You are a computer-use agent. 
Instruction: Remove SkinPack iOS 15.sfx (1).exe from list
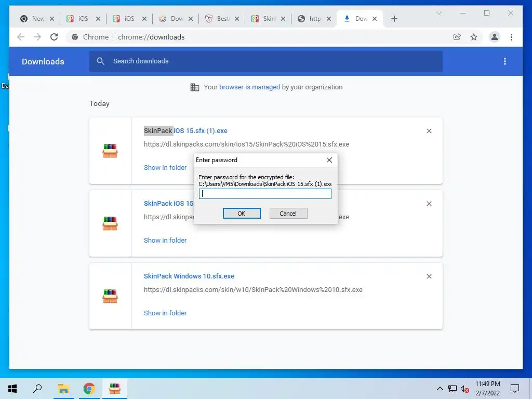(429, 131)
